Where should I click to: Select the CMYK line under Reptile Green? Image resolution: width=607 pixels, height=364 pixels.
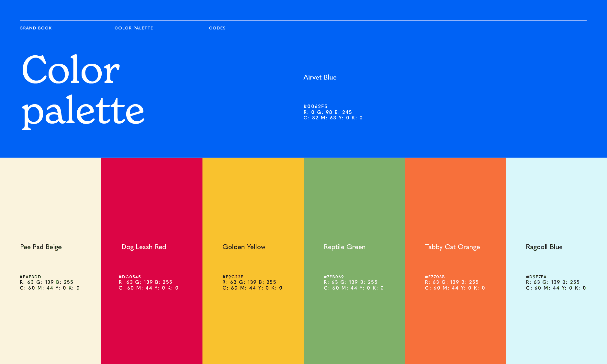click(x=354, y=288)
